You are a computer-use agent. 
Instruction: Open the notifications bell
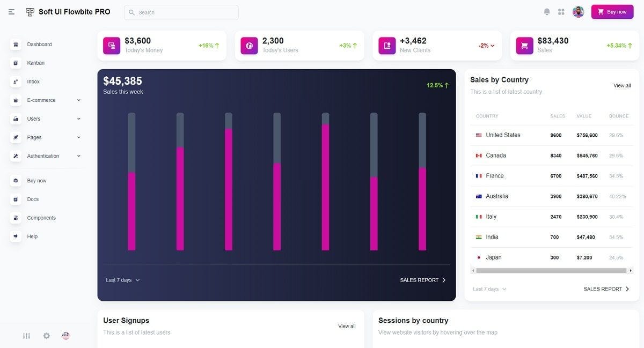tap(547, 12)
